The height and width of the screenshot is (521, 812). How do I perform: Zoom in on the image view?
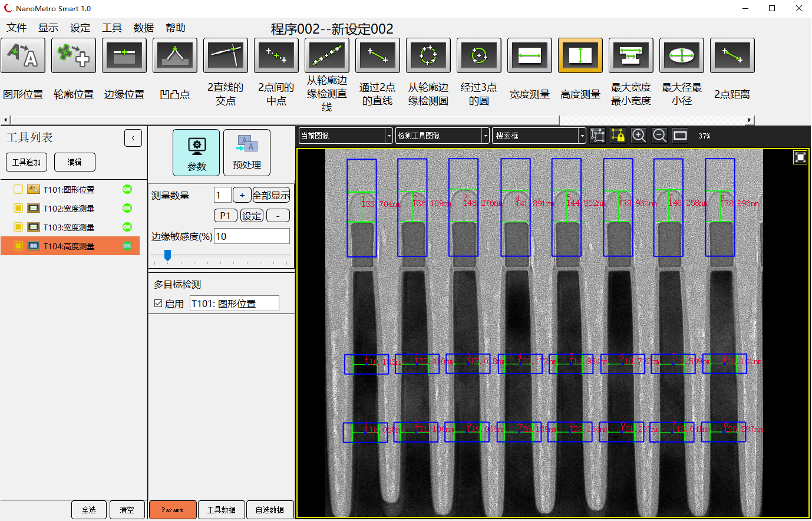[639, 136]
